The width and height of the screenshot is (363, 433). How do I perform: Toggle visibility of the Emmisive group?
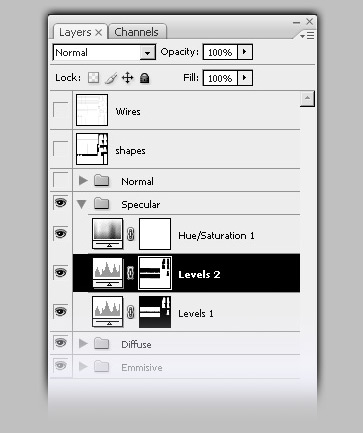(x=61, y=366)
